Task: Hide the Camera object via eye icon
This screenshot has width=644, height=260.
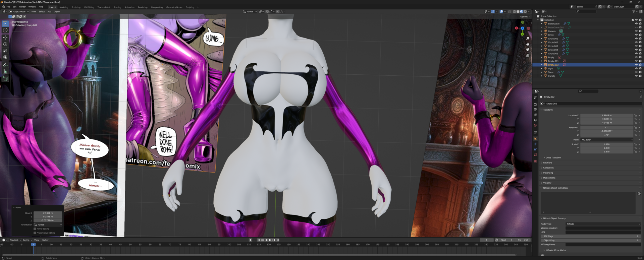Action: click(x=636, y=31)
